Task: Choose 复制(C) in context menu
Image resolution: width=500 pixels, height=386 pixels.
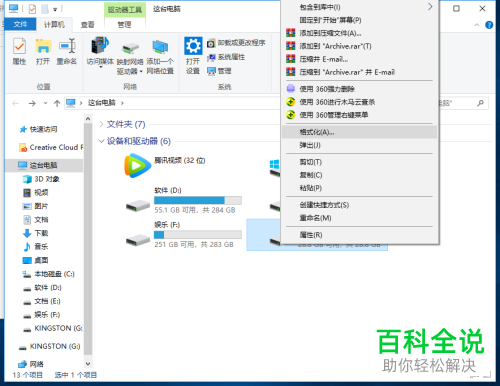Action: 359,175
